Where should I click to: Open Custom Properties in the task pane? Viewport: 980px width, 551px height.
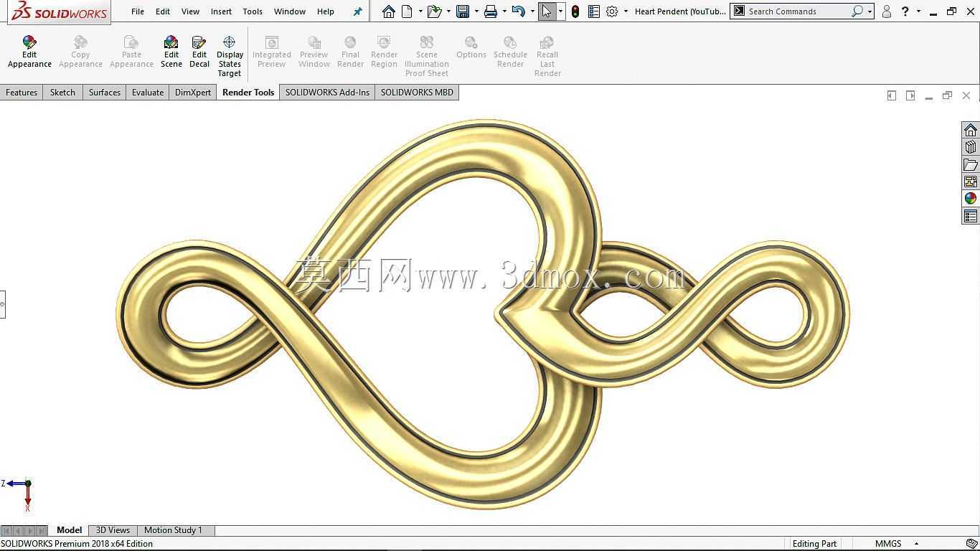(971, 216)
